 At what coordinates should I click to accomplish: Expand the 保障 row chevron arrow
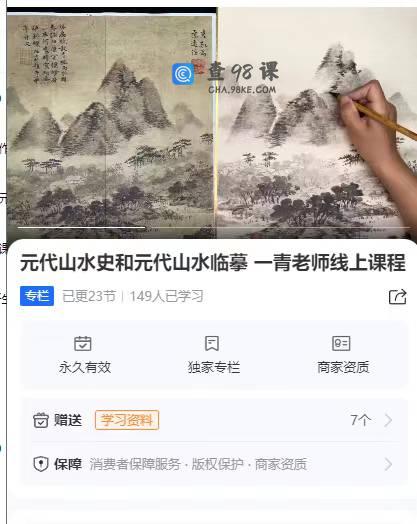pos(388,464)
